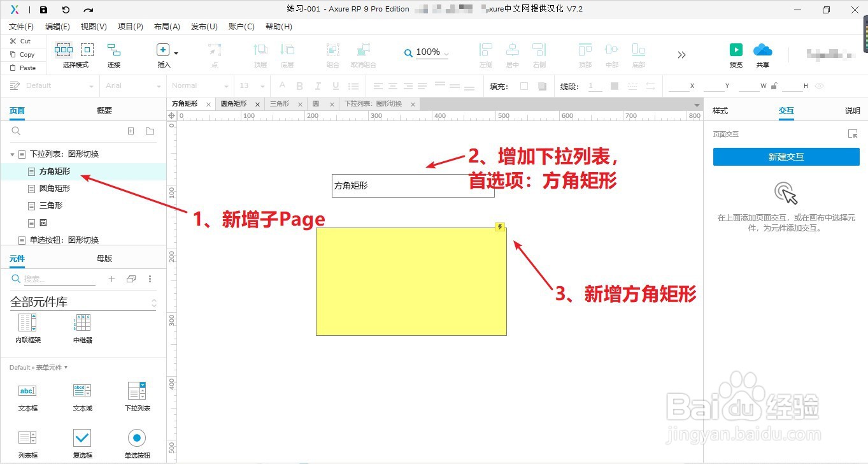868x464 pixels.
Task: Click the 组合 group icon
Action: 332,50
